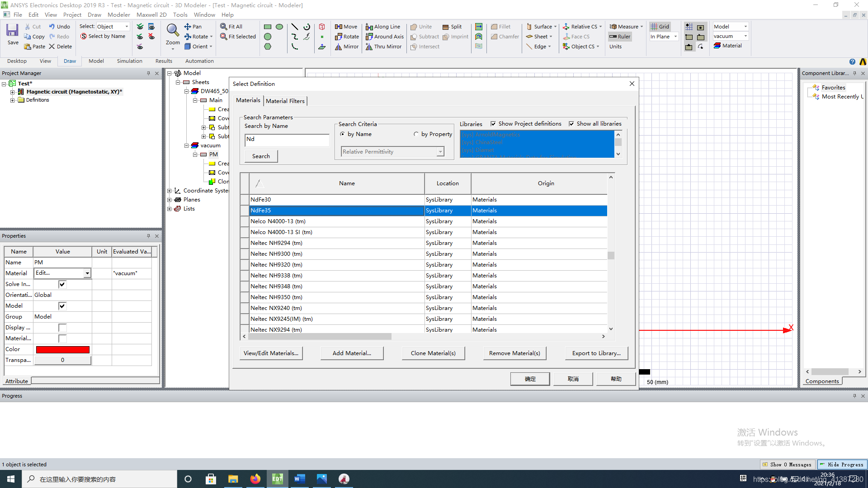Toggle the Material Appearance checkbox
This screenshot has width=868, height=488.
(x=62, y=338)
